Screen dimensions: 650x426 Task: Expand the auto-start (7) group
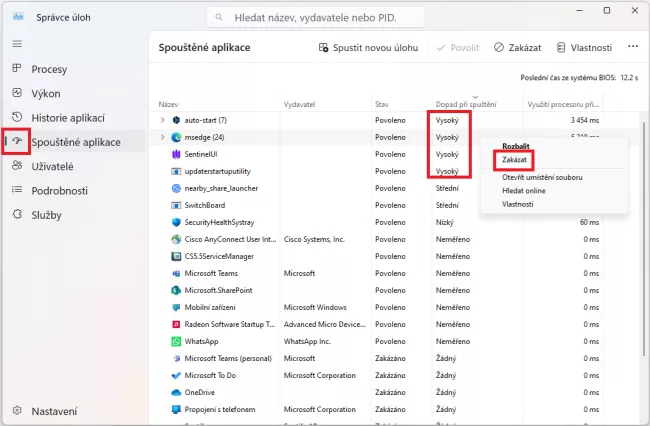[x=163, y=120]
